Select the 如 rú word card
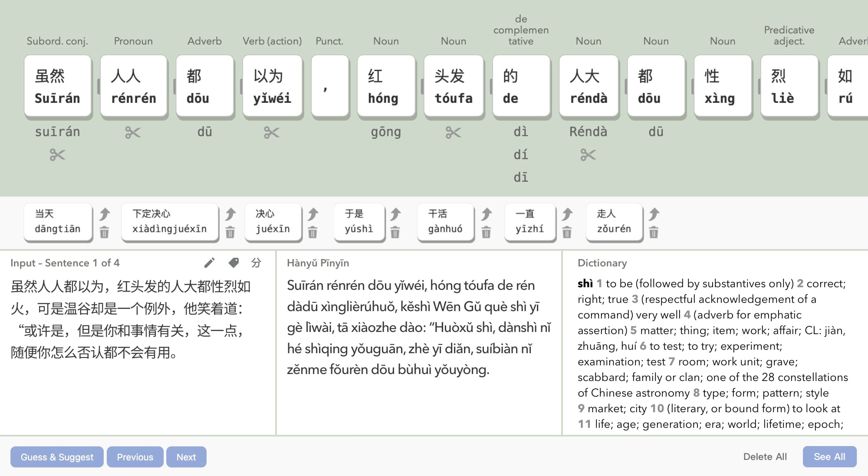This screenshot has height=476, width=868. coord(848,86)
